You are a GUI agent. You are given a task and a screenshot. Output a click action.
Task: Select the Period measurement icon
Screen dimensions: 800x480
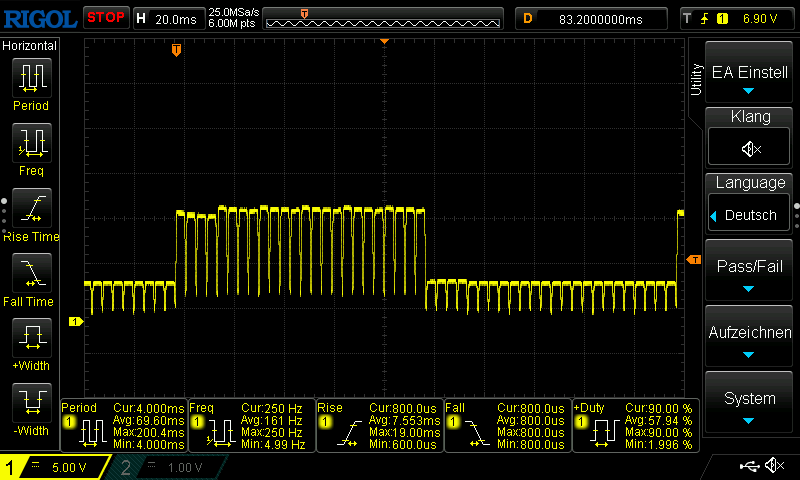coord(30,78)
